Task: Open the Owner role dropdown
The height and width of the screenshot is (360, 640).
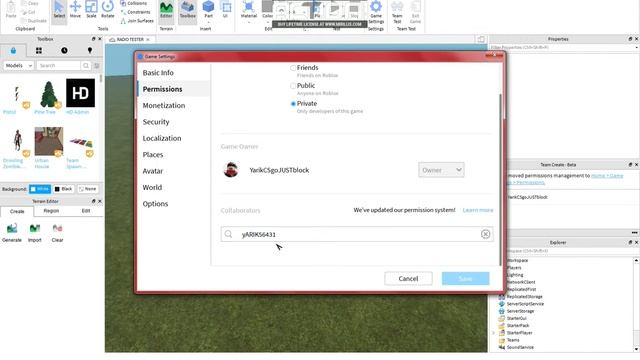Action: pos(441,170)
